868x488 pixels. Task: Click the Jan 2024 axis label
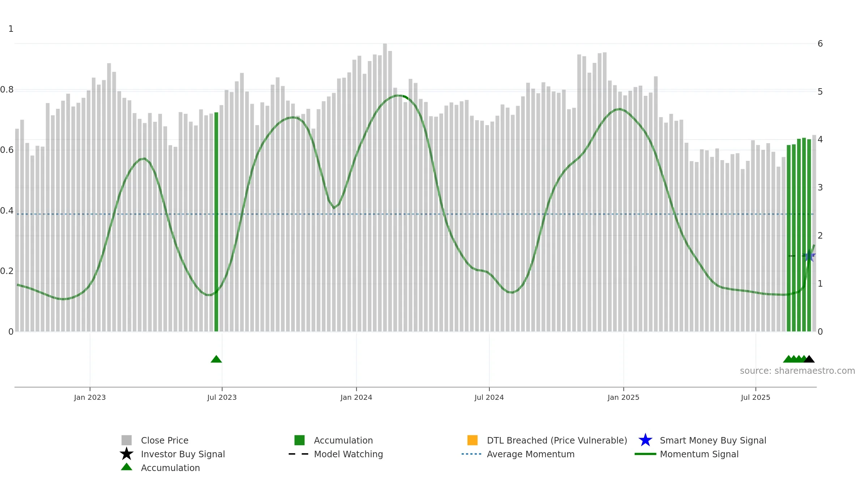coord(356,397)
